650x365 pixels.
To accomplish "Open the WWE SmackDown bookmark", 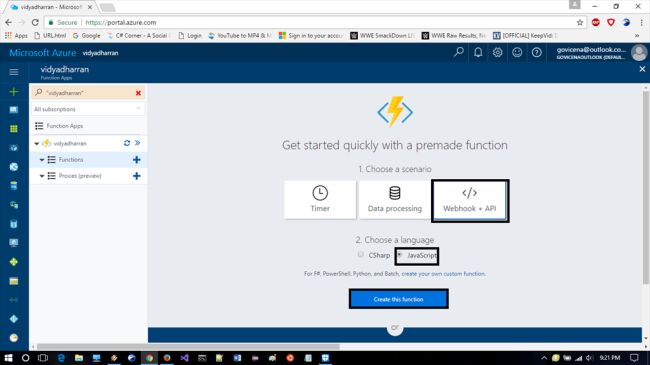I will click(382, 36).
